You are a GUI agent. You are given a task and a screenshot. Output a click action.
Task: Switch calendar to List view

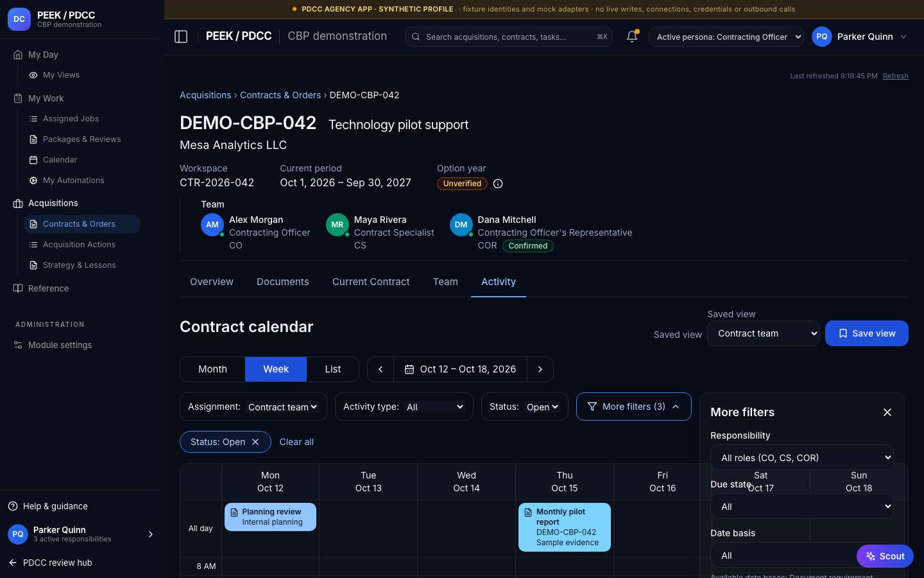tap(333, 369)
